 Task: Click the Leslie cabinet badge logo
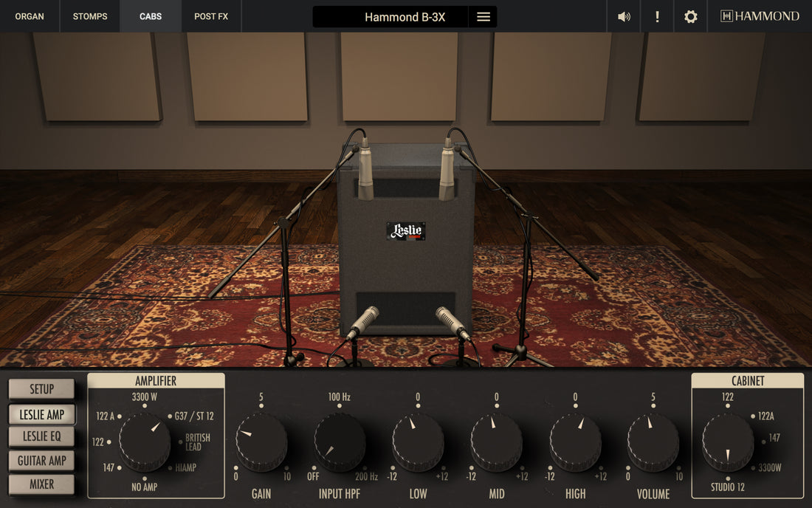coord(406,231)
